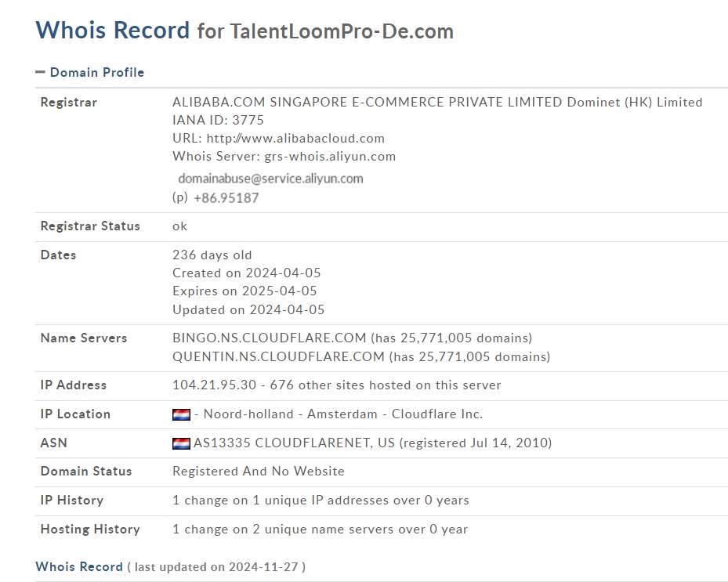The height and width of the screenshot is (582, 728).
Task: Open the www.alibabacloud.com registrar URL
Action: point(295,138)
